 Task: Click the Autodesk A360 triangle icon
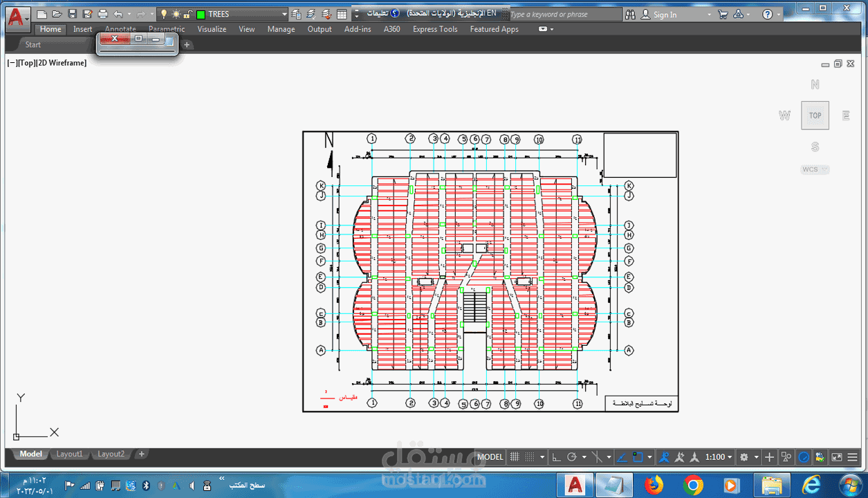click(738, 15)
